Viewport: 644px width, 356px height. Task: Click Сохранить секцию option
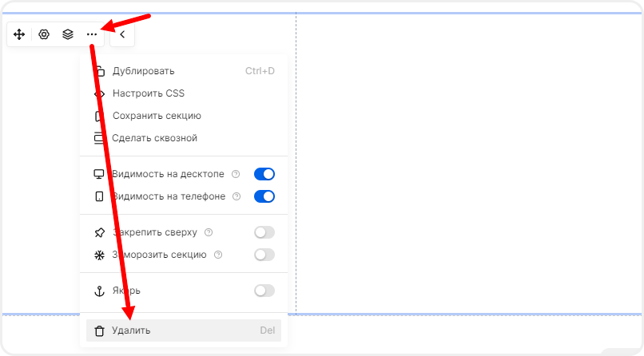[157, 116]
